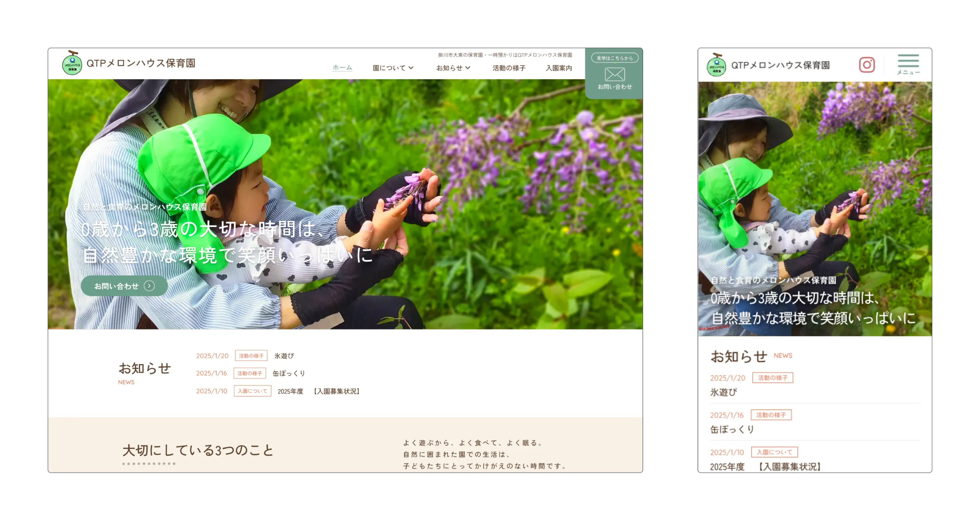This screenshot has height=521, width=980.
Task: Select the ホーム navigation item
Action: [x=342, y=68]
